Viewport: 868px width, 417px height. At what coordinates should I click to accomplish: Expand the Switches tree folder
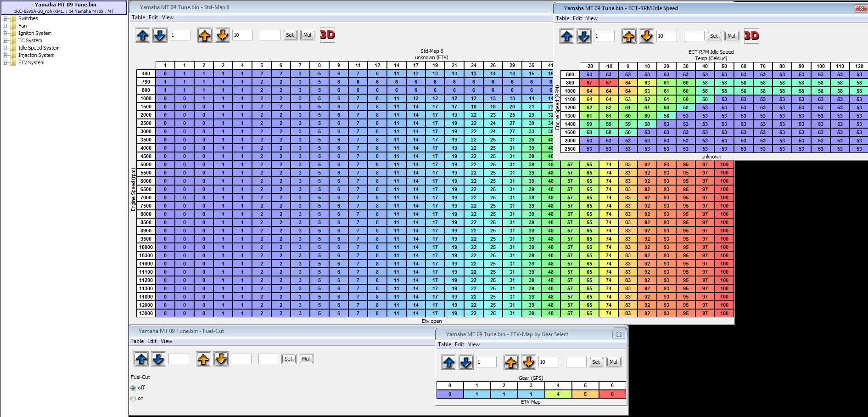pyautogui.click(x=5, y=19)
